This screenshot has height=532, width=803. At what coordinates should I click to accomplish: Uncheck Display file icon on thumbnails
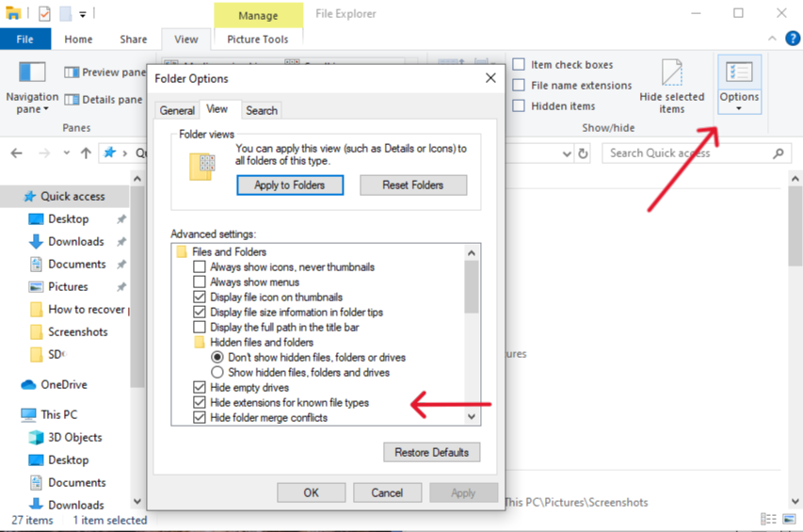[x=200, y=297]
